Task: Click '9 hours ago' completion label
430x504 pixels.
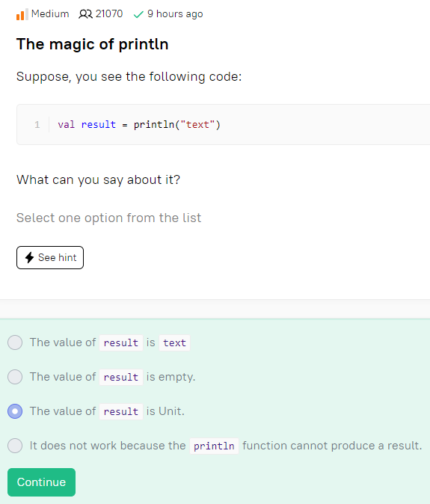Action: 175,14
